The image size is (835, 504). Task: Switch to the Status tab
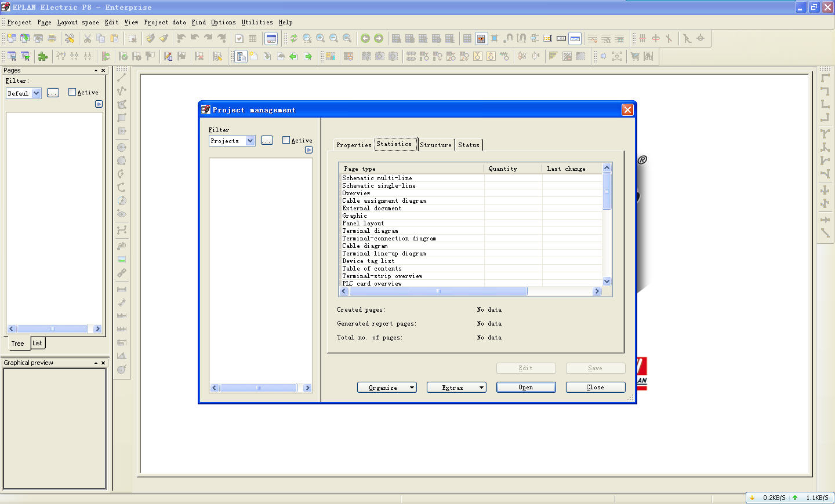(x=469, y=145)
